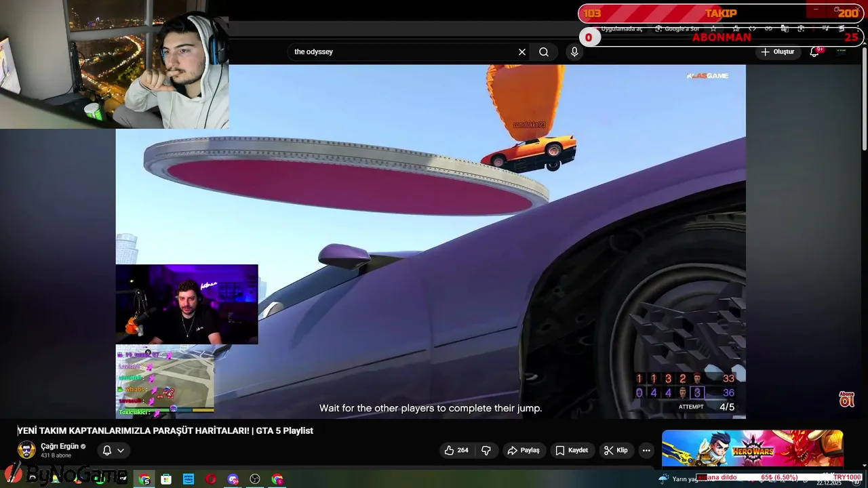Open YouTube notifications bell at top

(x=814, y=52)
